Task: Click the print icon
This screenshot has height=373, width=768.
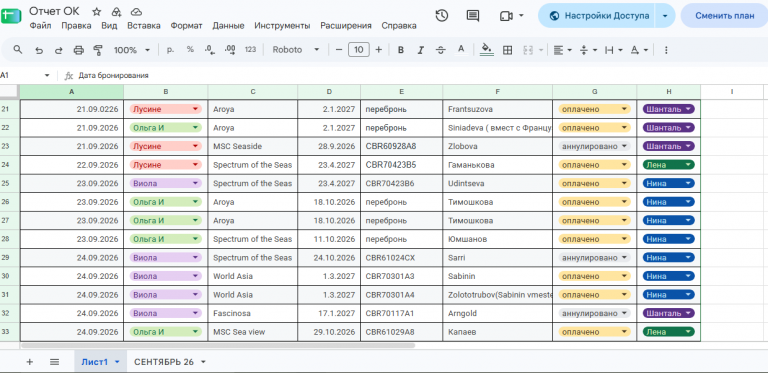Action: pos(78,50)
